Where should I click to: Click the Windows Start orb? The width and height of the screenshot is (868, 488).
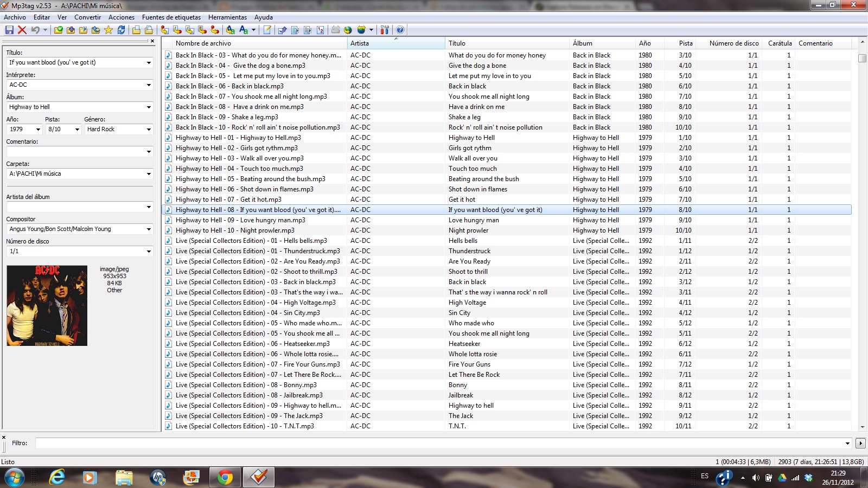click(15, 477)
